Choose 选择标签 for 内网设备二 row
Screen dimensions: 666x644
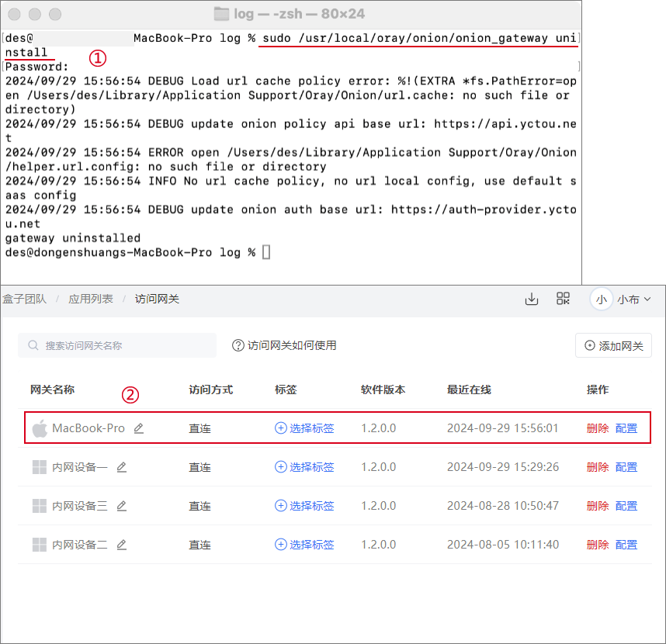pos(304,544)
